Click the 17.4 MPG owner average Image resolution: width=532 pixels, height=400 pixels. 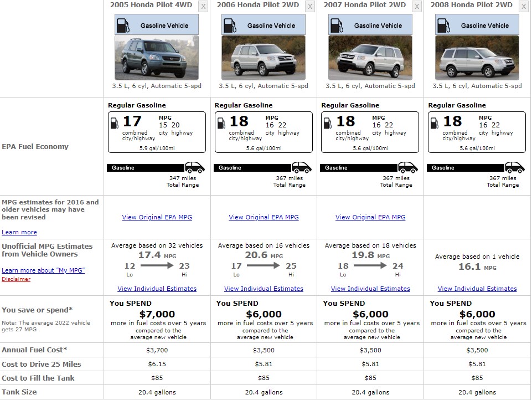click(157, 255)
